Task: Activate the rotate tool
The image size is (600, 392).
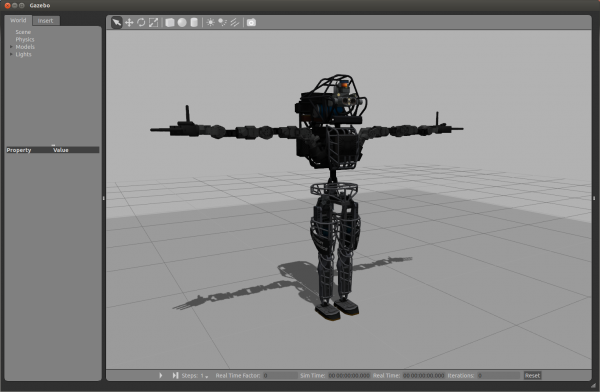Action: [141, 23]
